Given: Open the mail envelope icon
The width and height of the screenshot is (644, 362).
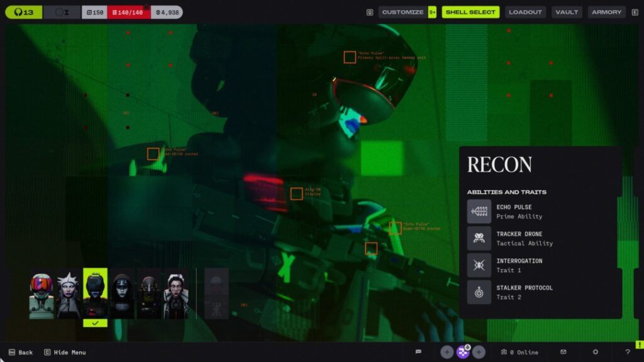Looking at the screenshot, I should (563, 352).
